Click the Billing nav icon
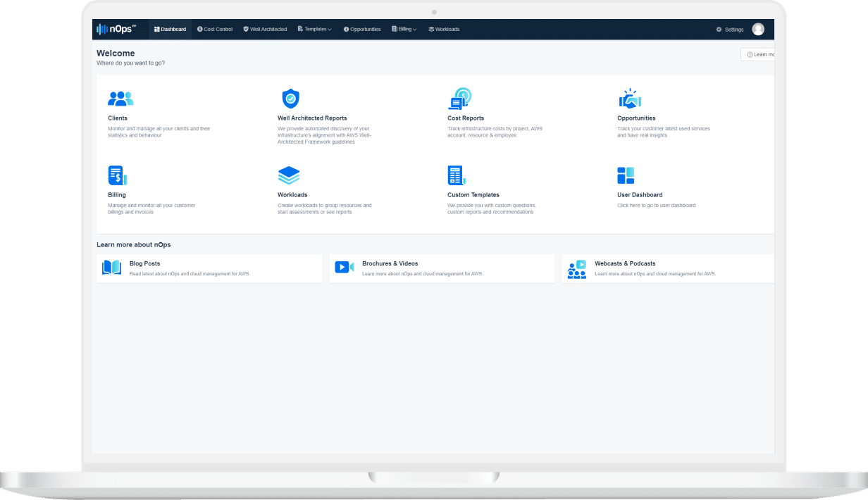Image resolution: width=868 pixels, height=500 pixels. point(394,30)
